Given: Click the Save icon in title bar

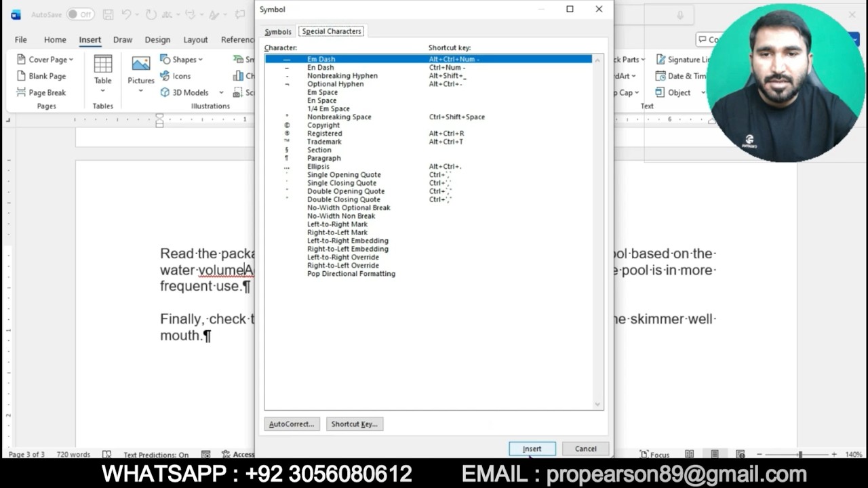Looking at the screenshot, I should pos(108,14).
